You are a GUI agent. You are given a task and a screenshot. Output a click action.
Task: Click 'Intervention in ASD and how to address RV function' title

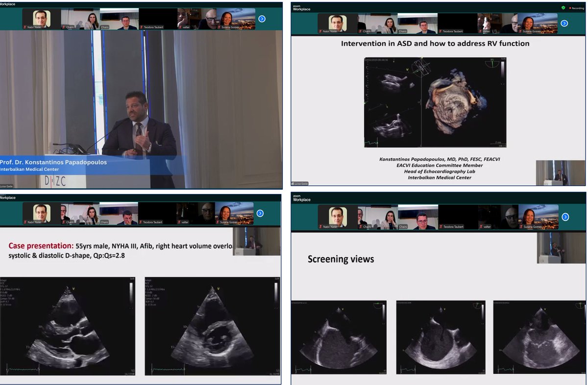435,44
